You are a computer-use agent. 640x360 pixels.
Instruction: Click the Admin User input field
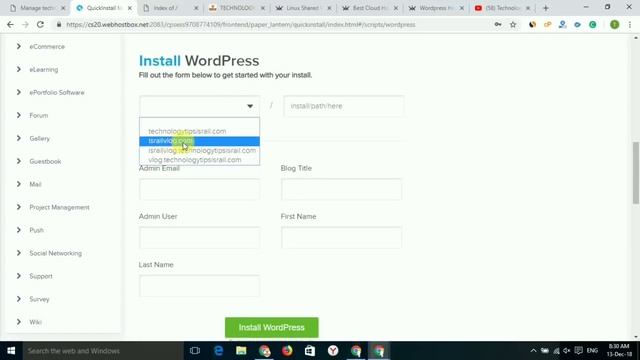pyautogui.click(x=199, y=238)
